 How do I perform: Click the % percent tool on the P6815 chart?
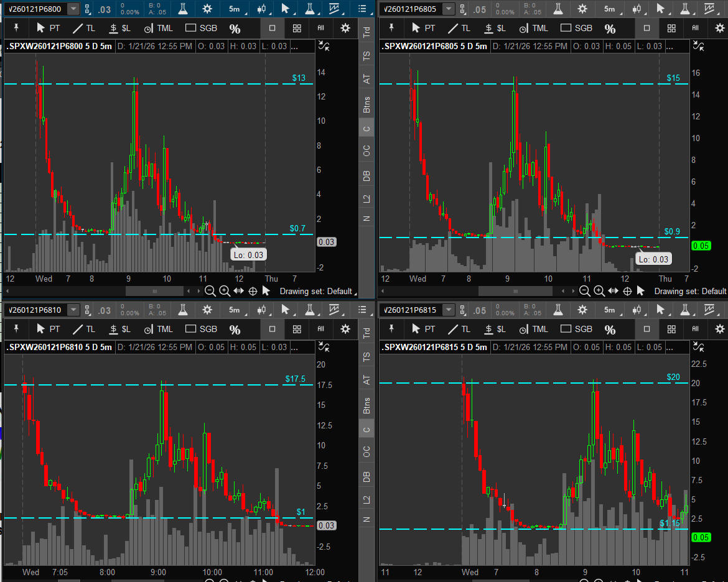[610, 329]
